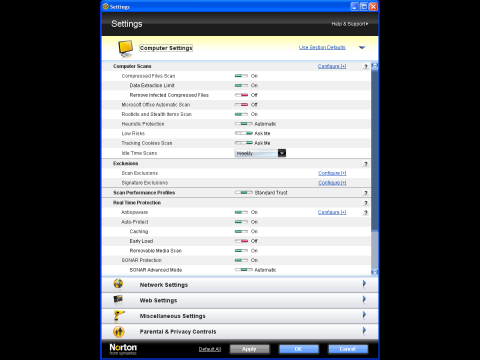Open help for Antispyware row
480x360 pixels.
point(366,212)
